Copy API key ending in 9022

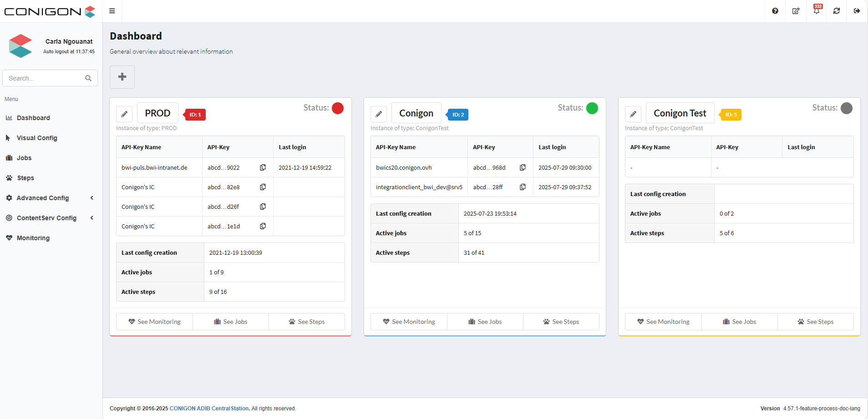[x=263, y=167]
